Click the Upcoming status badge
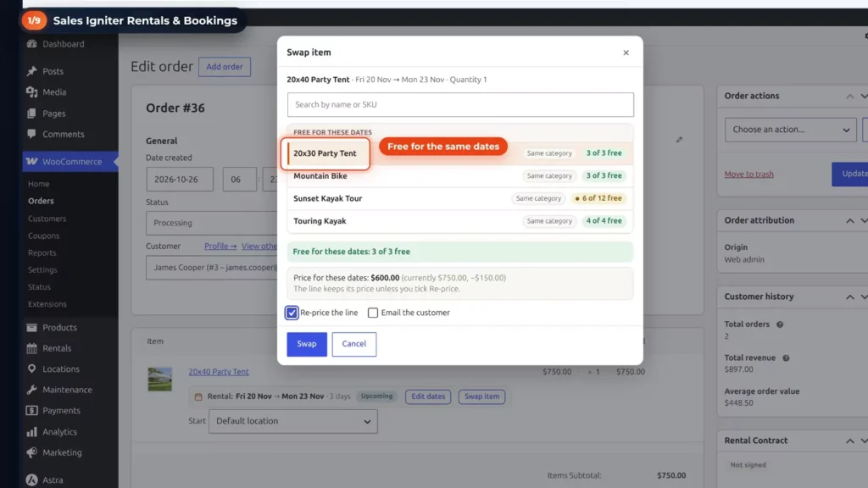Viewport: 868px width, 488px height. click(377, 396)
